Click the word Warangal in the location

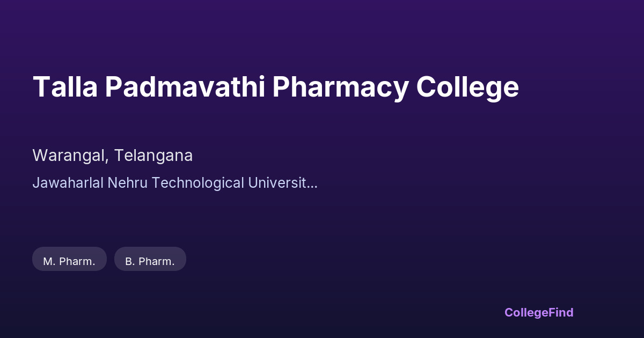point(71,156)
